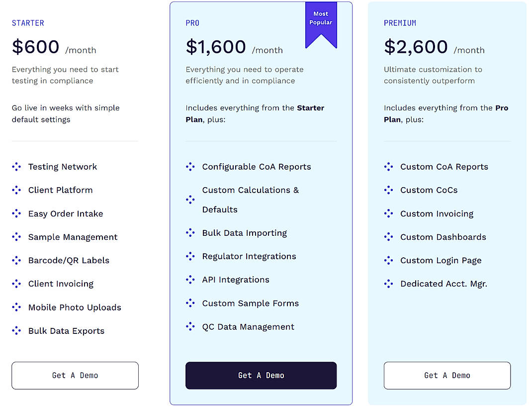Screen dimensions: 532x408
Task: Click the dark Get A Demo button for Pro
Action: [261, 376]
